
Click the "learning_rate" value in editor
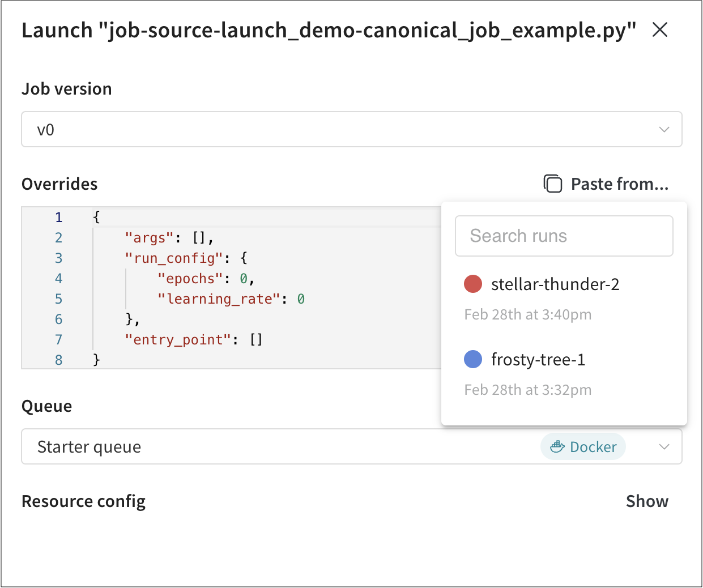pos(301,299)
